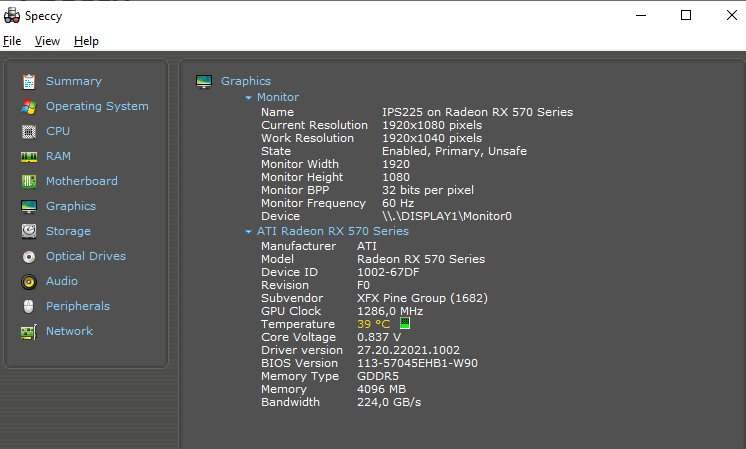The image size is (746, 449).
Task: Click the Audio speaker icon
Action: (x=29, y=282)
